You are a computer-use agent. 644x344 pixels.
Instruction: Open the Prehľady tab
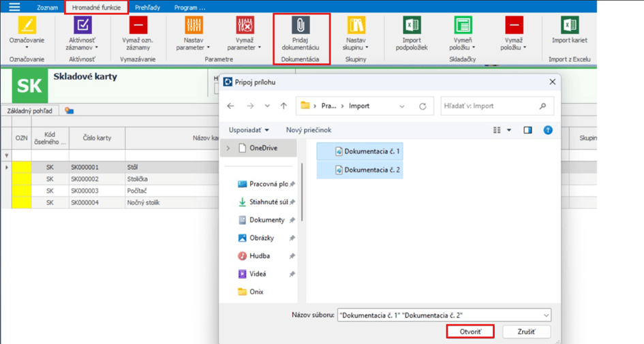point(147,7)
